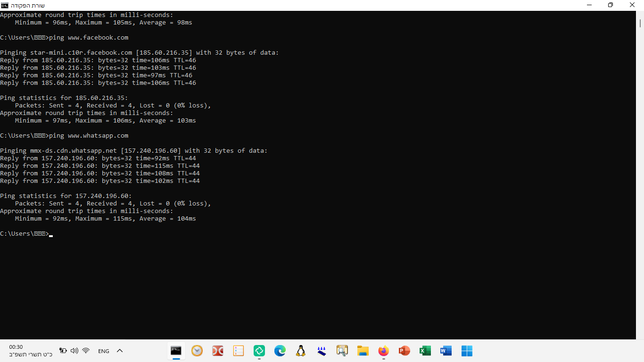The width and height of the screenshot is (644, 362).
Task: Click 'Pinging star-mini.c10r.facebook.com' line
Action: 140,53
